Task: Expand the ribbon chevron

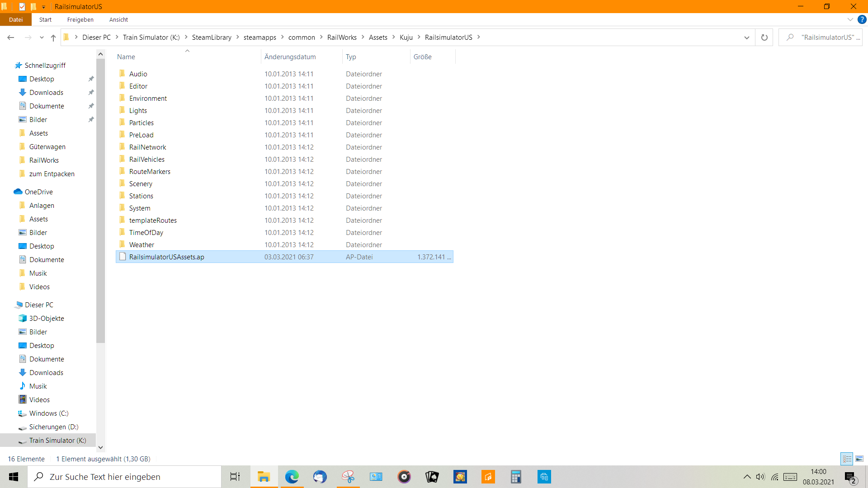Action: [850, 19]
